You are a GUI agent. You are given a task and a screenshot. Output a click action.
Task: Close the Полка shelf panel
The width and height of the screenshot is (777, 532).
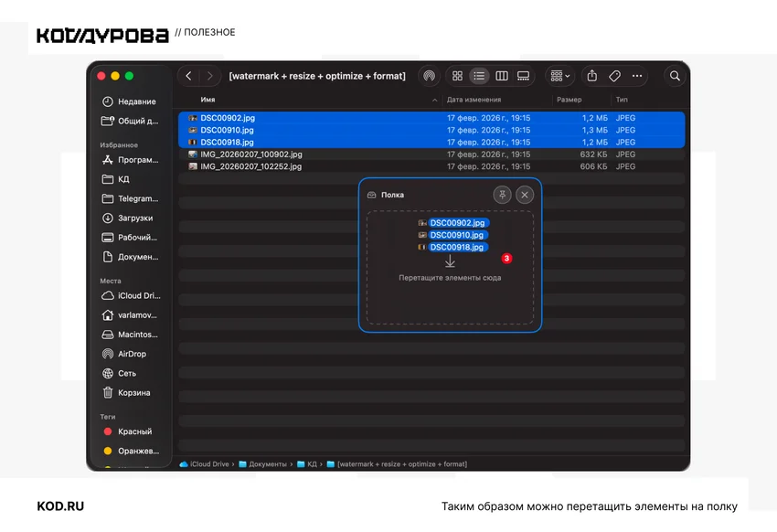(525, 195)
